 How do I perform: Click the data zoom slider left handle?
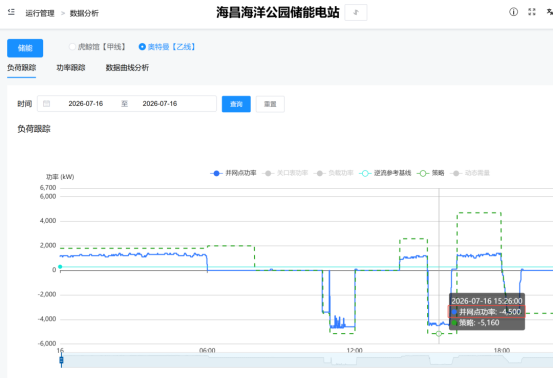61,360
